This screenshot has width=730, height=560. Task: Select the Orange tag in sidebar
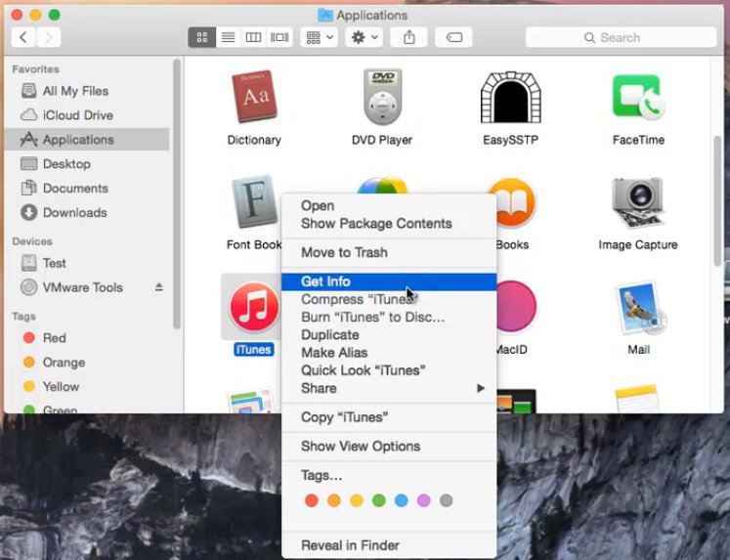coord(87,363)
